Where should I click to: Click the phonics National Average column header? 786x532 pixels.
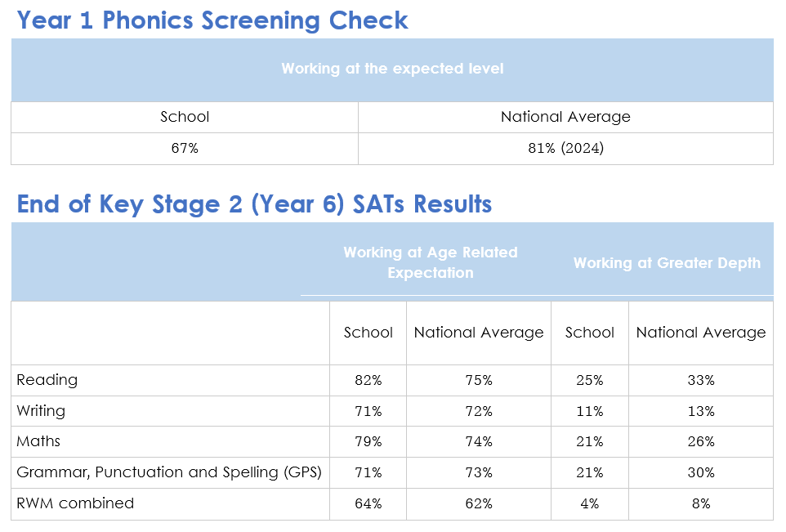565,117
